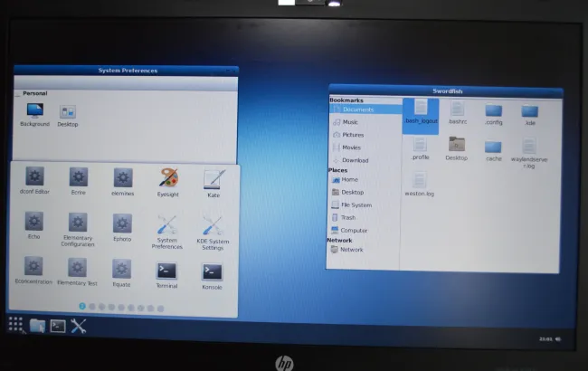Screen dimensions: 588x371
Task: Select the bashrc file
Action: 458,112
